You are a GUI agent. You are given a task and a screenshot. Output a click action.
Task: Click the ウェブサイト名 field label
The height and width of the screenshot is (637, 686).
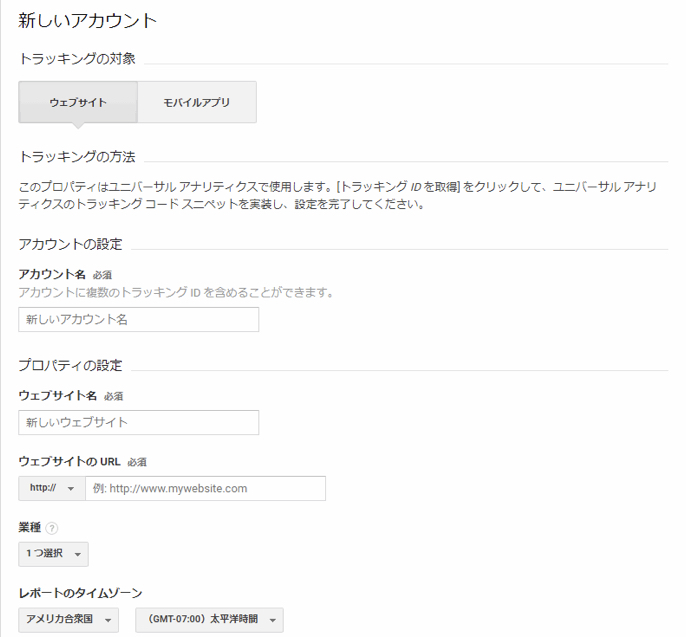point(58,396)
